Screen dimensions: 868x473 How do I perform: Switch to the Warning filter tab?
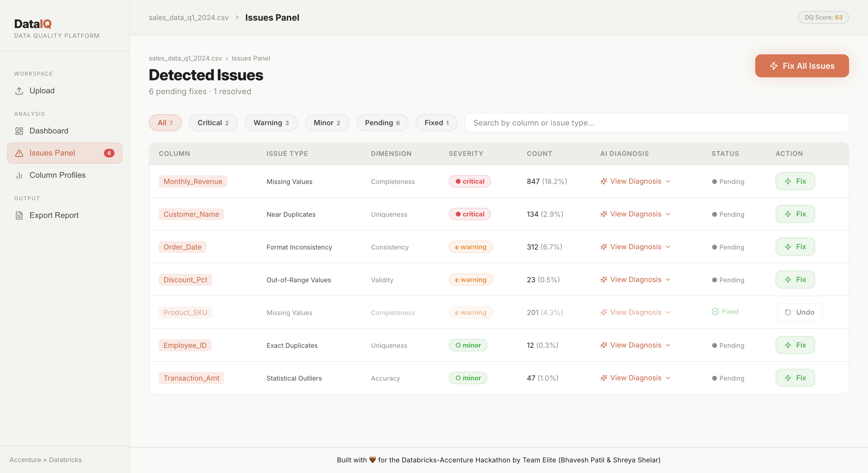[271, 123]
